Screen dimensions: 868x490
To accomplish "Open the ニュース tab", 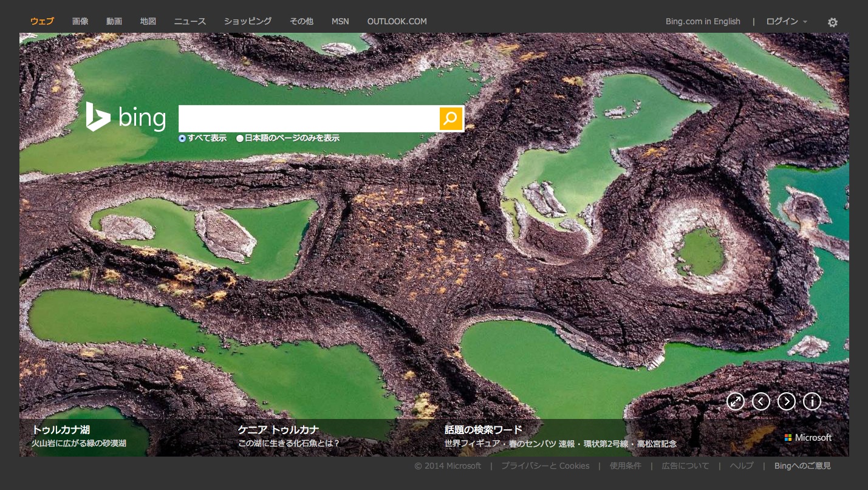I will pyautogui.click(x=190, y=21).
